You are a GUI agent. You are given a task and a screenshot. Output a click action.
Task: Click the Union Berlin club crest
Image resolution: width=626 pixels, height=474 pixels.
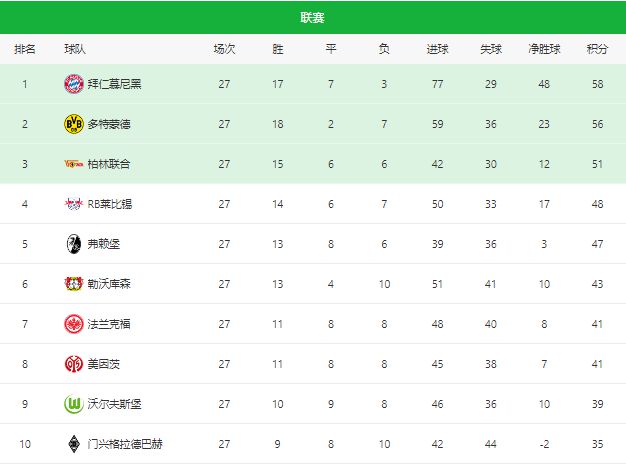pos(73,164)
